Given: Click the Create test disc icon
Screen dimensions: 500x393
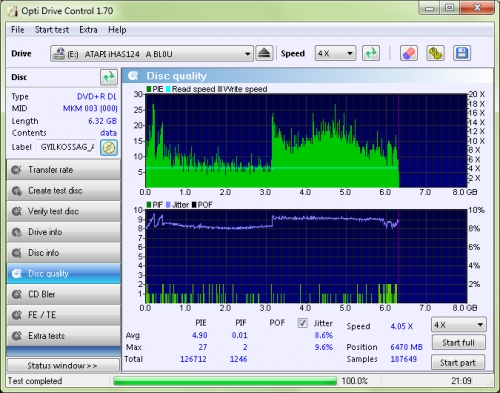Looking at the screenshot, I should tap(16, 191).
